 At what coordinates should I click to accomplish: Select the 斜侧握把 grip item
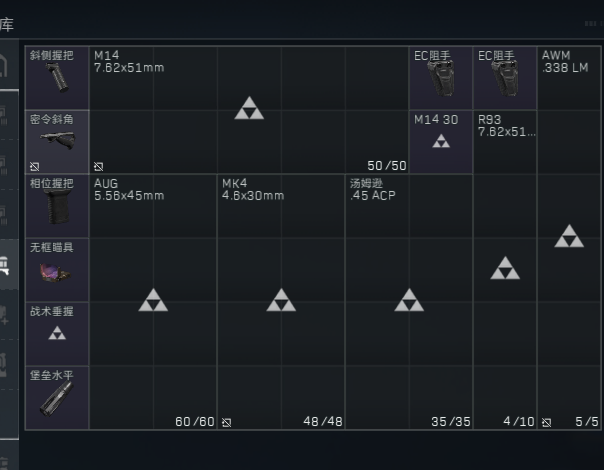click(x=57, y=78)
